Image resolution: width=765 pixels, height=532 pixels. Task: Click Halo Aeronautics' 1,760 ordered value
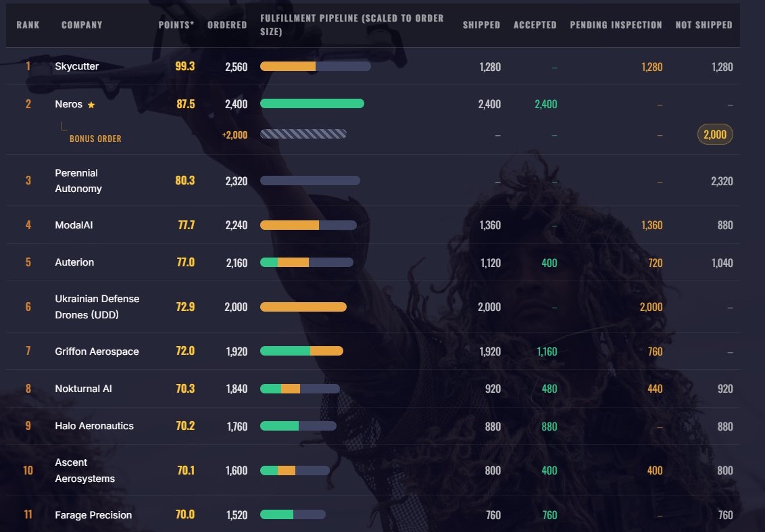237,427
